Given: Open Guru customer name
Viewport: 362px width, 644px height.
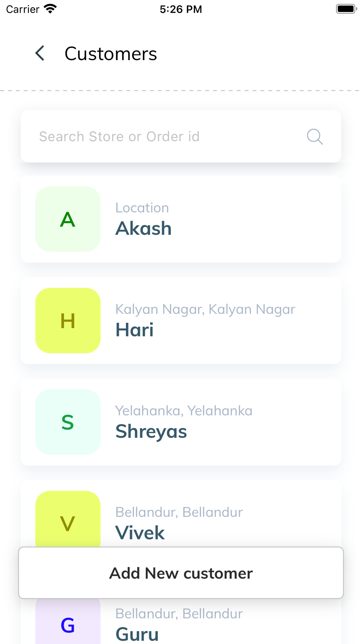Looking at the screenshot, I should pyautogui.click(x=137, y=634).
